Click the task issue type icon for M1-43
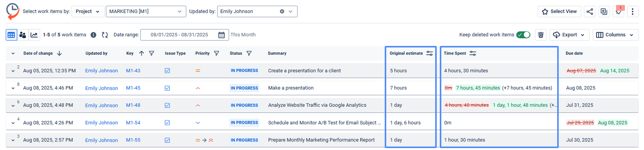Viewport: 644px width, 150px height. click(x=167, y=71)
